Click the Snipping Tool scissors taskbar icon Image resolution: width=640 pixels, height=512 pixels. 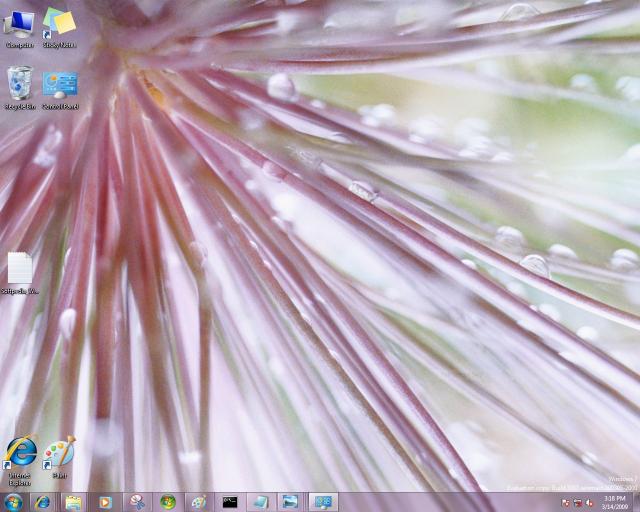[137, 501]
